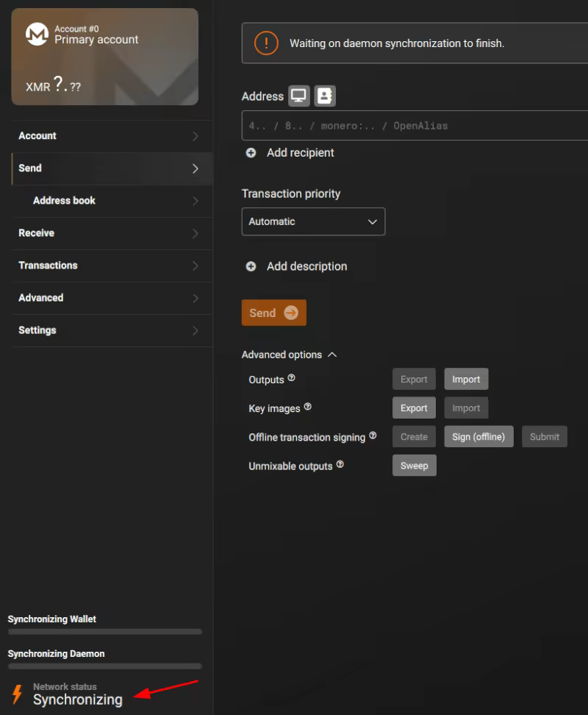Viewport: 588px width, 715px height.
Task: Open address book icon next to Address
Action: [x=324, y=96]
